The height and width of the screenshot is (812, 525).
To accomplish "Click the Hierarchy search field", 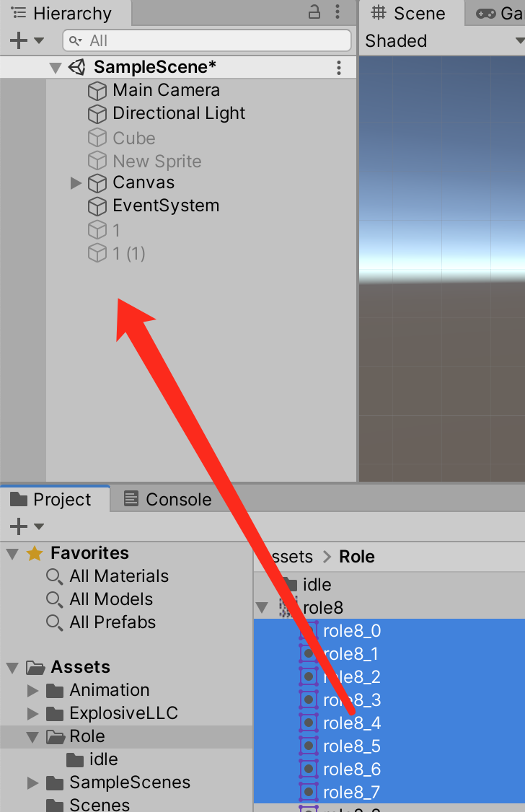I will (x=207, y=40).
